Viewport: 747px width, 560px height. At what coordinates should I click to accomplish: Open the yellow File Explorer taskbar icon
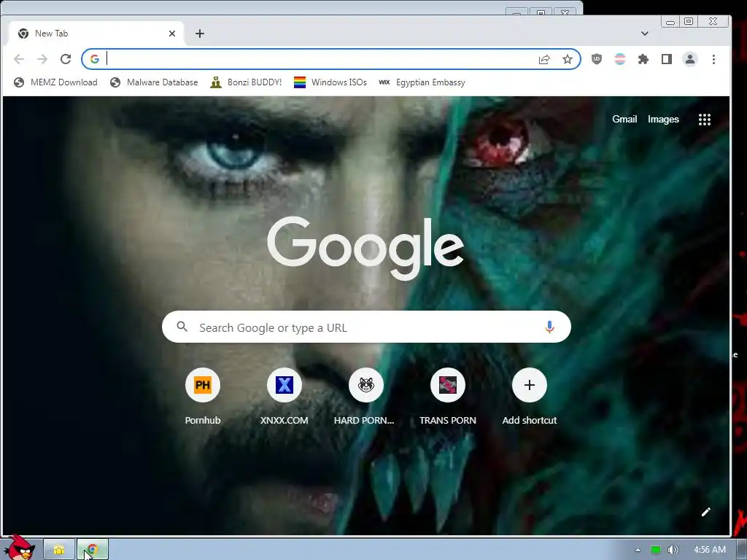tap(59, 550)
